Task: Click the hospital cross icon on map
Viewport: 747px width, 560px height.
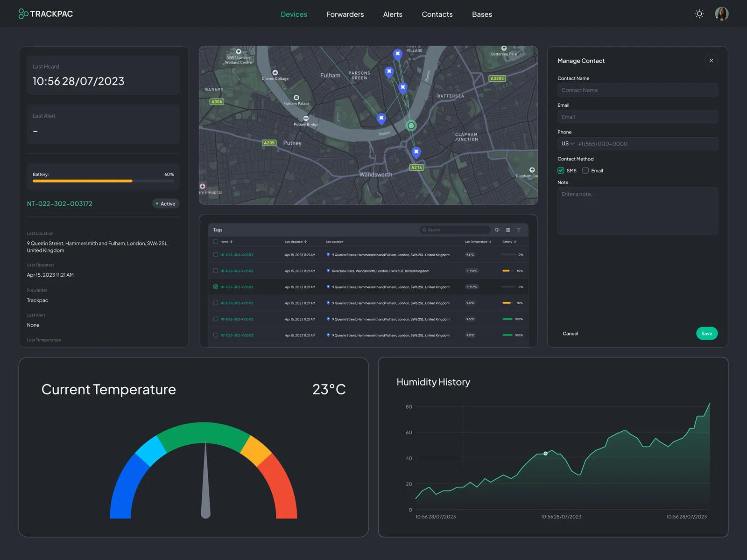Action: click(203, 186)
